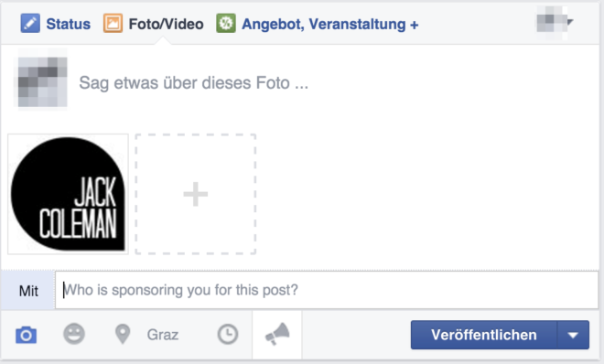Viewport: 604px width, 364px height.
Task: Focus the sponsor tagging input field
Action: 327,290
